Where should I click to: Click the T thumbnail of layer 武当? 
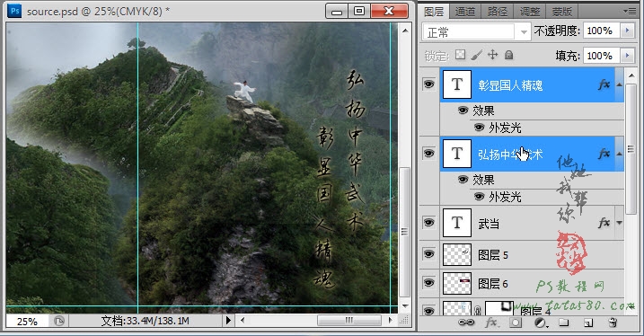point(456,223)
